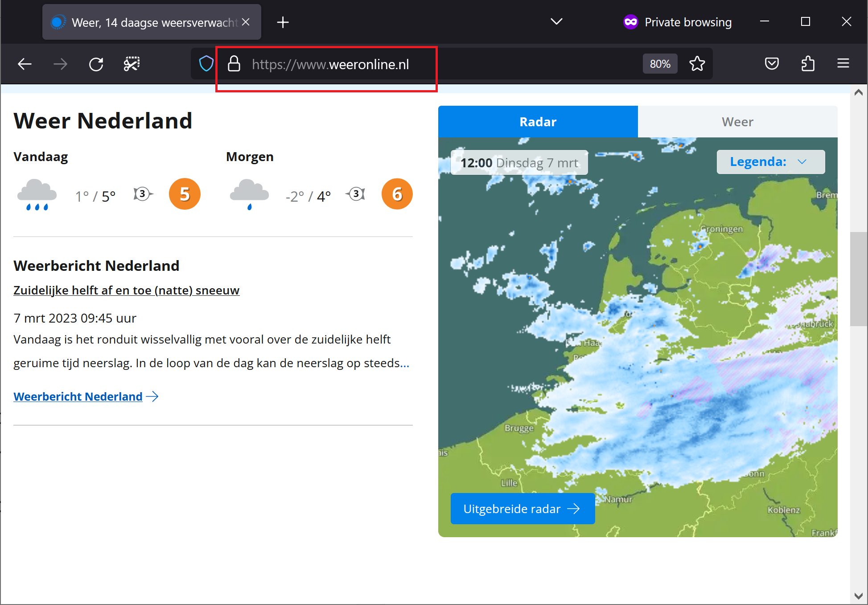Click today's wind force icon
868x605 pixels.
[143, 194]
